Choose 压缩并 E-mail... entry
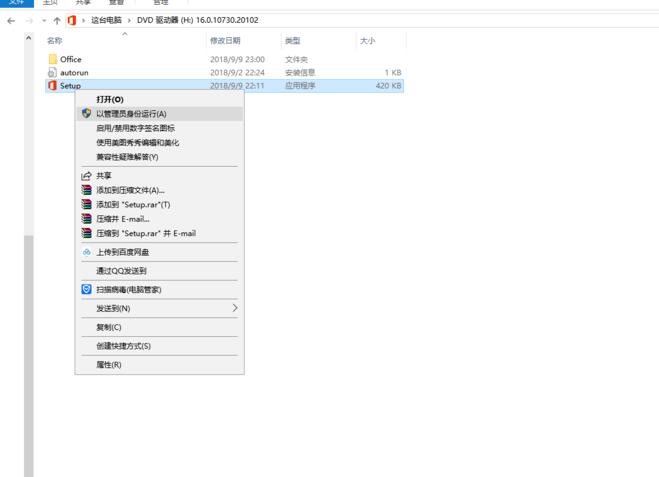 159,219
